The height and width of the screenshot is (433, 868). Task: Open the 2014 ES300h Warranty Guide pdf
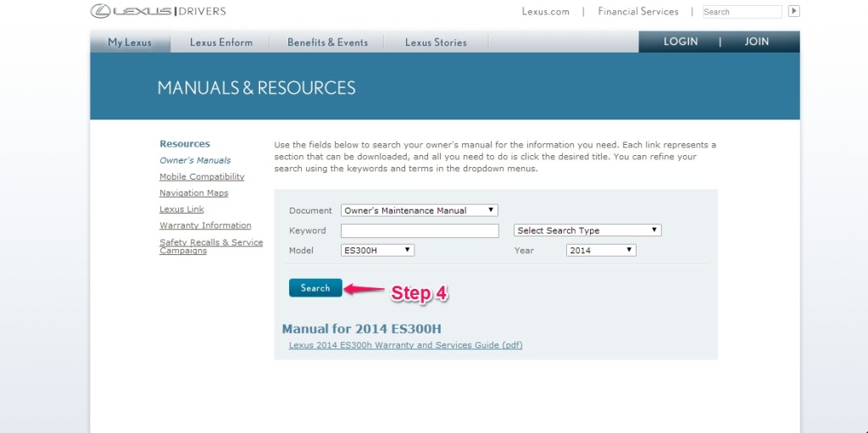tap(405, 345)
